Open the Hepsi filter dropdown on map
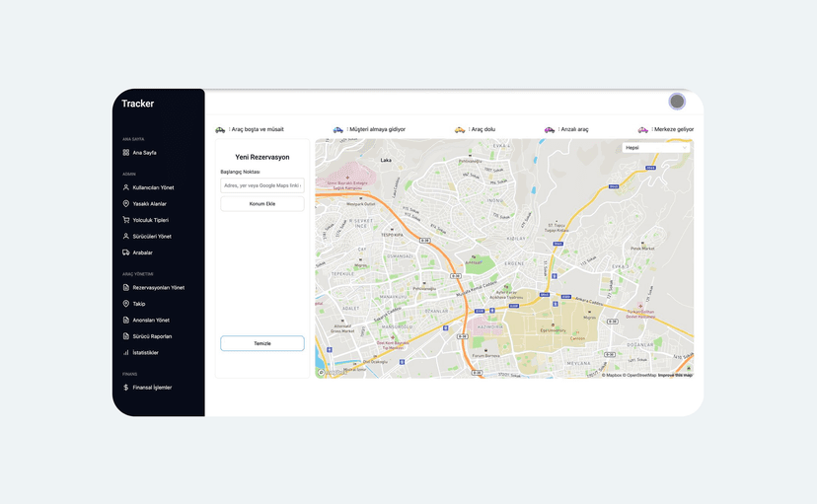This screenshot has width=817, height=504. click(655, 148)
